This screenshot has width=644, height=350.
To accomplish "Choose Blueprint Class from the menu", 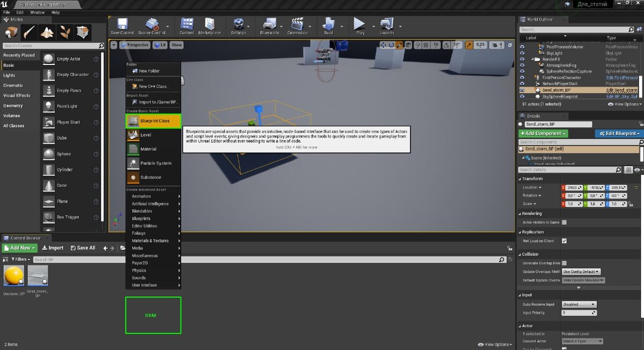I will coord(153,121).
